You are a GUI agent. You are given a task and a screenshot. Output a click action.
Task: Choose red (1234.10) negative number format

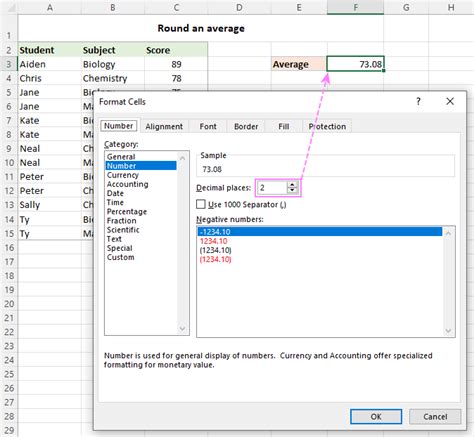coord(320,259)
